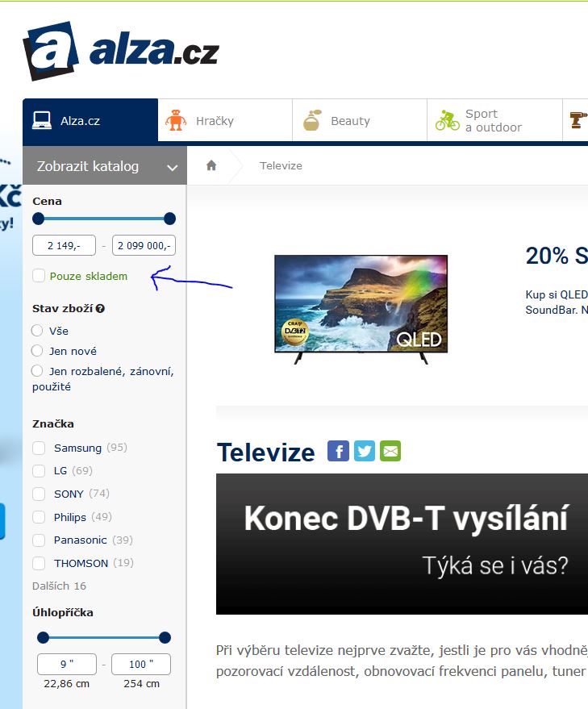Click the 20% QLED promo heading
Viewport: 588px width, 709px height.
coord(557,256)
